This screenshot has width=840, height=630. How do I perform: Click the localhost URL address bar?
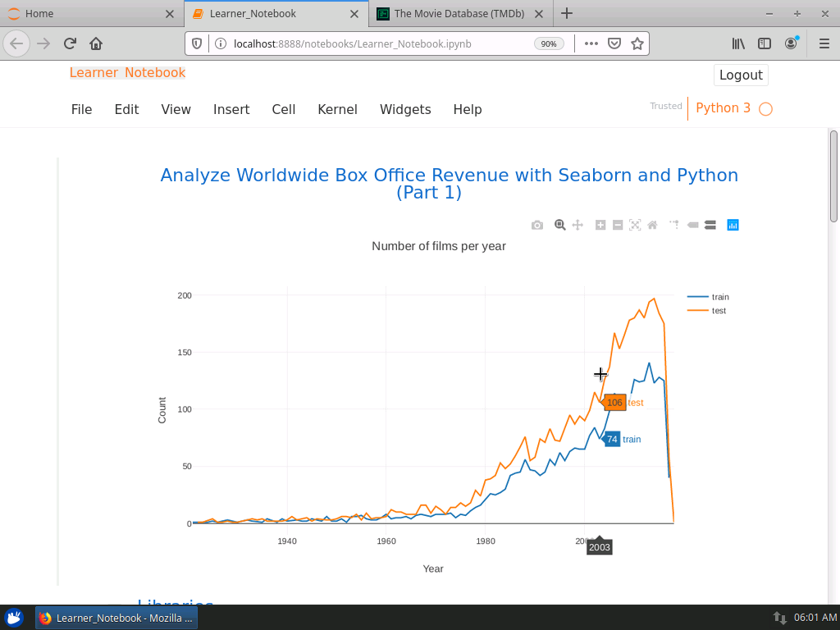369,43
